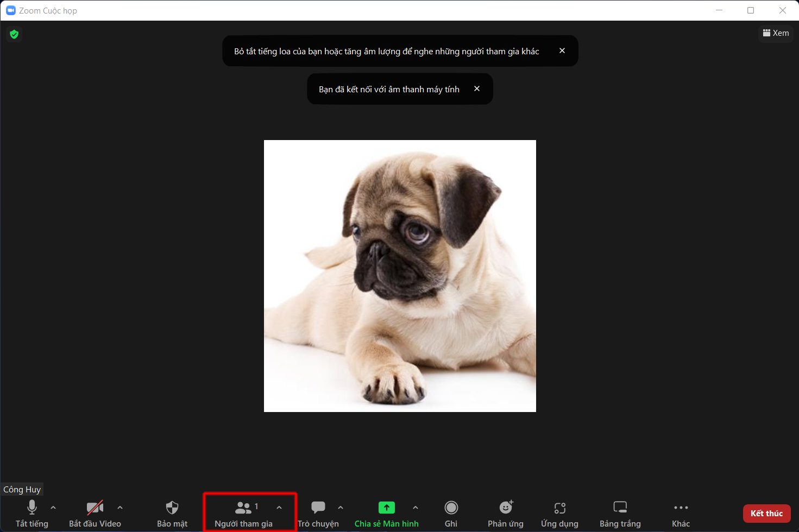The height and width of the screenshot is (532, 799).
Task: Toggle screen sharing with Chia sẻ Màn hình
Action: 386,507
